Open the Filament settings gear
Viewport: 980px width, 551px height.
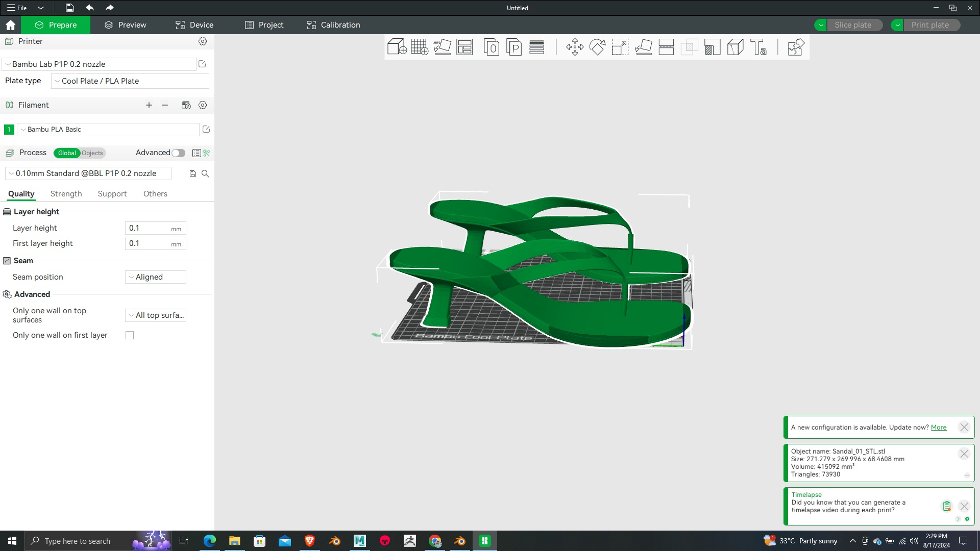pos(203,105)
